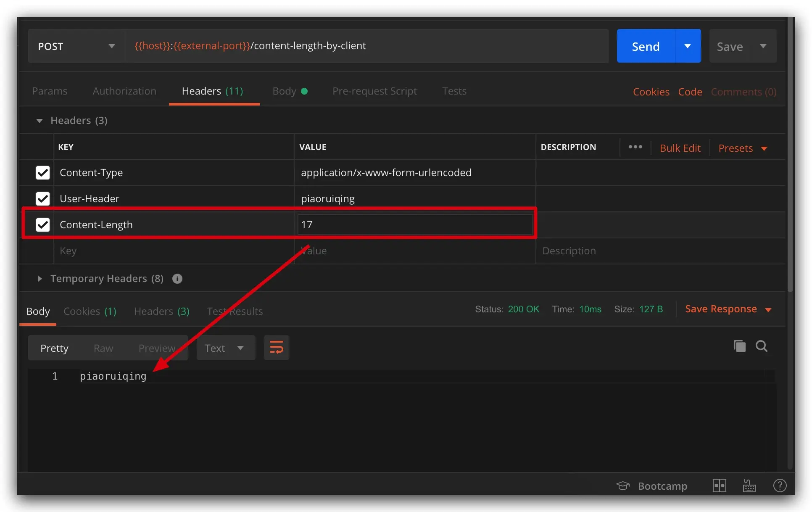
Task: Open Comments (0)
Action: (x=743, y=92)
